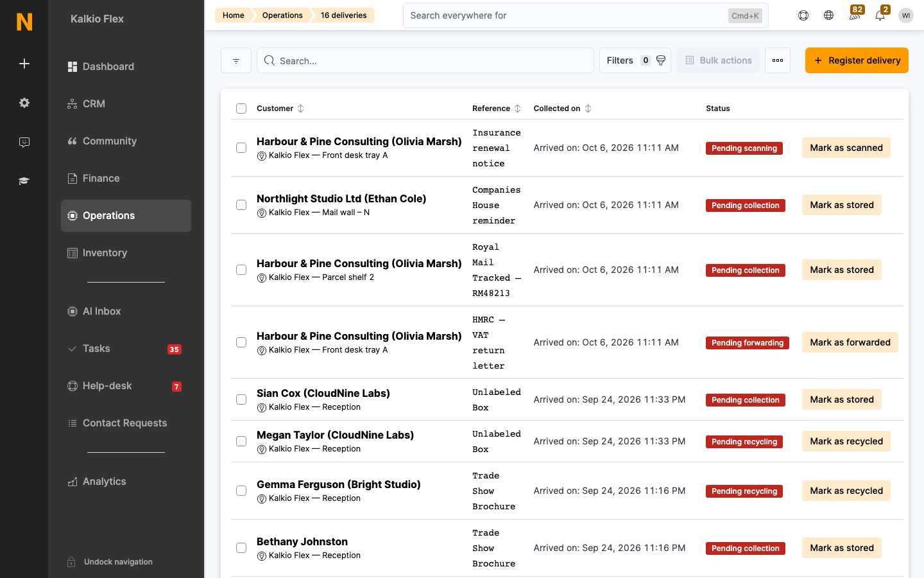The image size is (924, 578).
Task: Open the support lifebuoy icon in header
Action: pyautogui.click(x=803, y=15)
